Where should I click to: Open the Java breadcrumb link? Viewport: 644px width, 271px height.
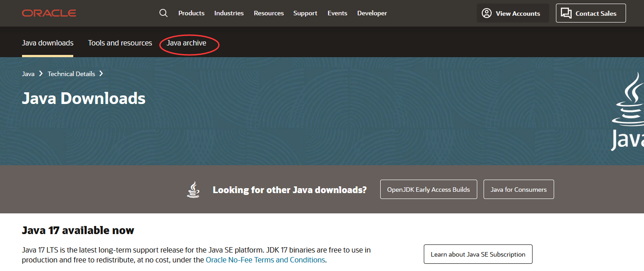pos(28,74)
